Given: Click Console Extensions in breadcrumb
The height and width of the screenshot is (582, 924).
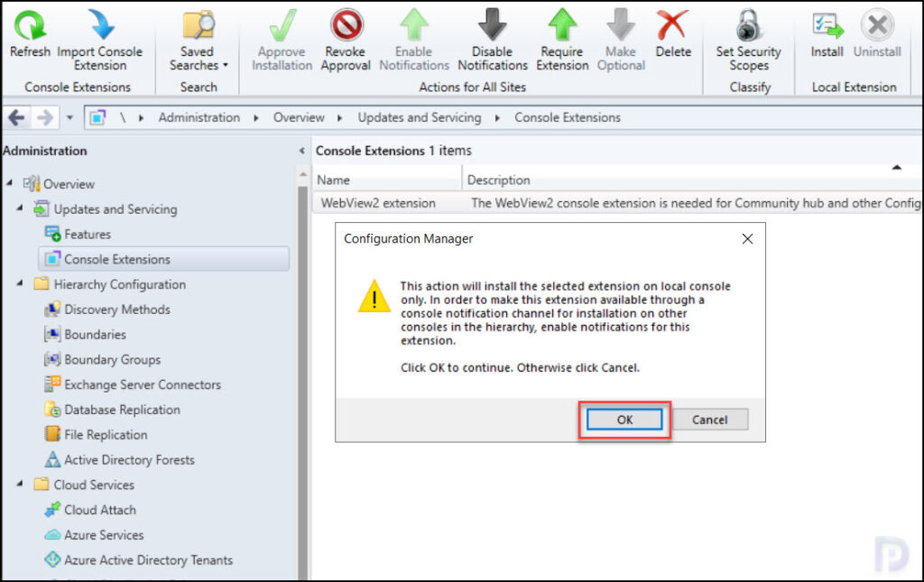Looking at the screenshot, I should click(568, 118).
